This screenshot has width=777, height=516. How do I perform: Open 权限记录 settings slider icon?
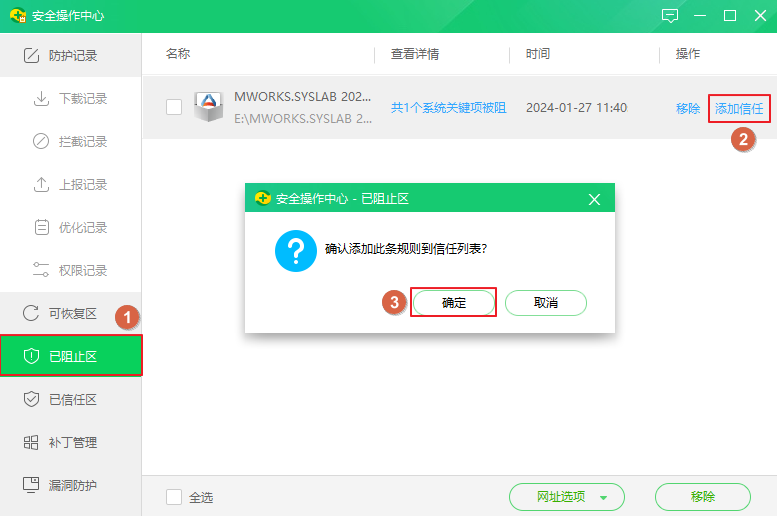point(41,271)
